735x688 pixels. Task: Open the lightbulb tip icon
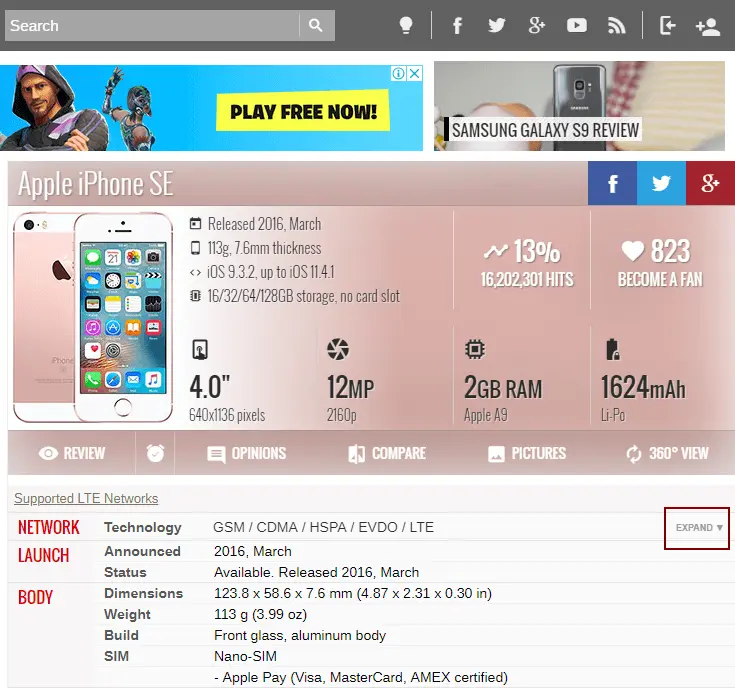coord(406,25)
